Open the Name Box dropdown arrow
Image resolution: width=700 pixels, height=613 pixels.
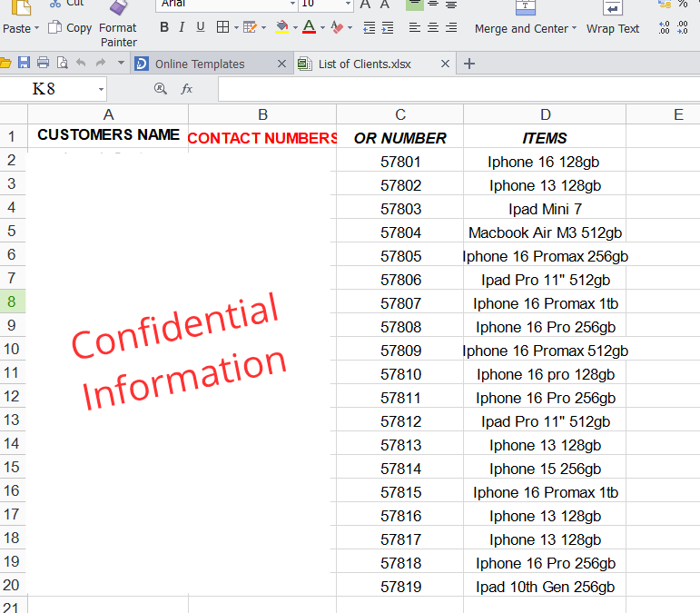(102, 89)
